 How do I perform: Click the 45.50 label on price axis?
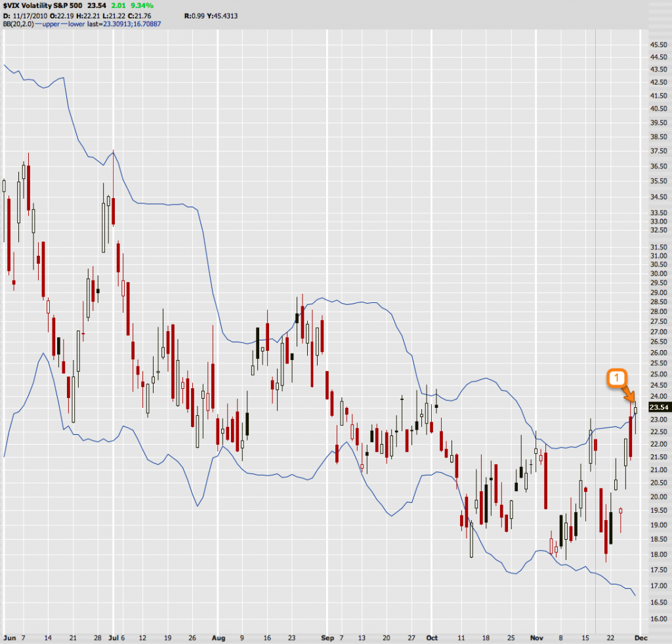[657, 45]
